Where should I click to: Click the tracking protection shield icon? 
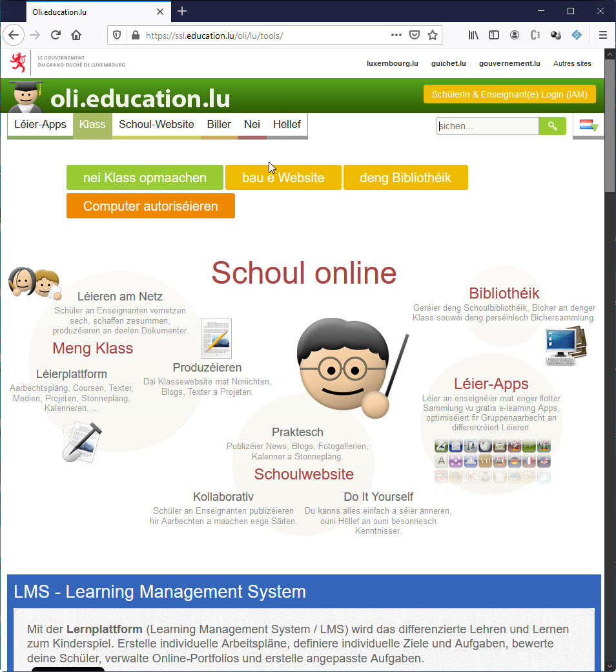pyautogui.click(x=116, y=35)
